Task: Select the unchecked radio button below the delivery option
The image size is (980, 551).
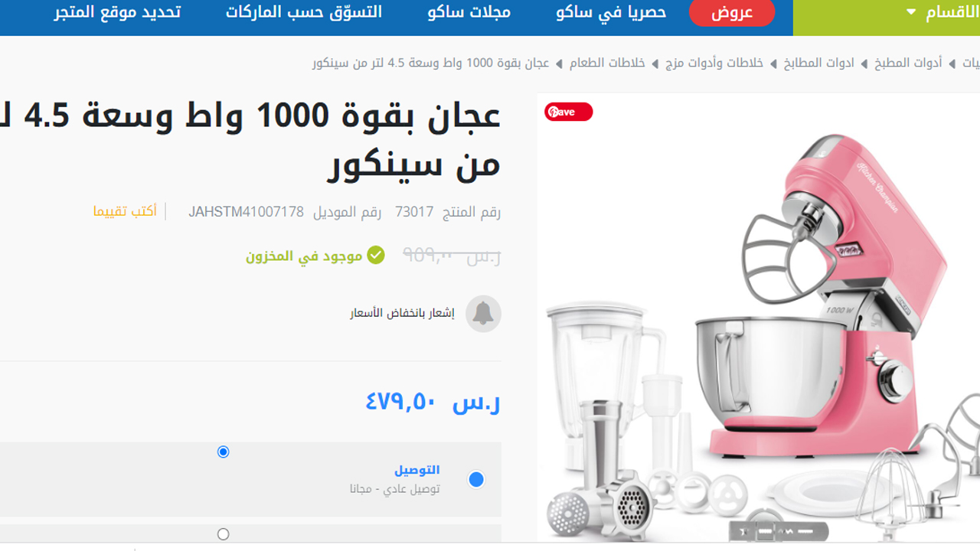Action: click(x=223, y=534)
